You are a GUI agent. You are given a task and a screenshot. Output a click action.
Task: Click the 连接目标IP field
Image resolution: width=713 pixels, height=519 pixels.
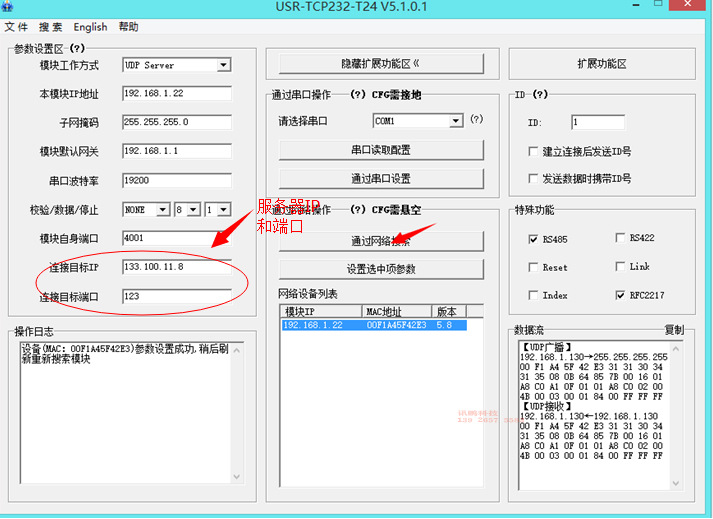click(x=177, y=267)
